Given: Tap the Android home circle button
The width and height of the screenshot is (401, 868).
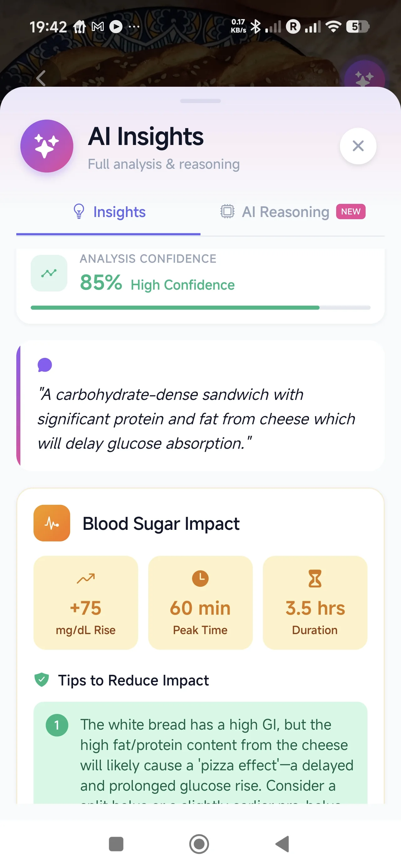Looking at the screenshot, I should [199, 844].
